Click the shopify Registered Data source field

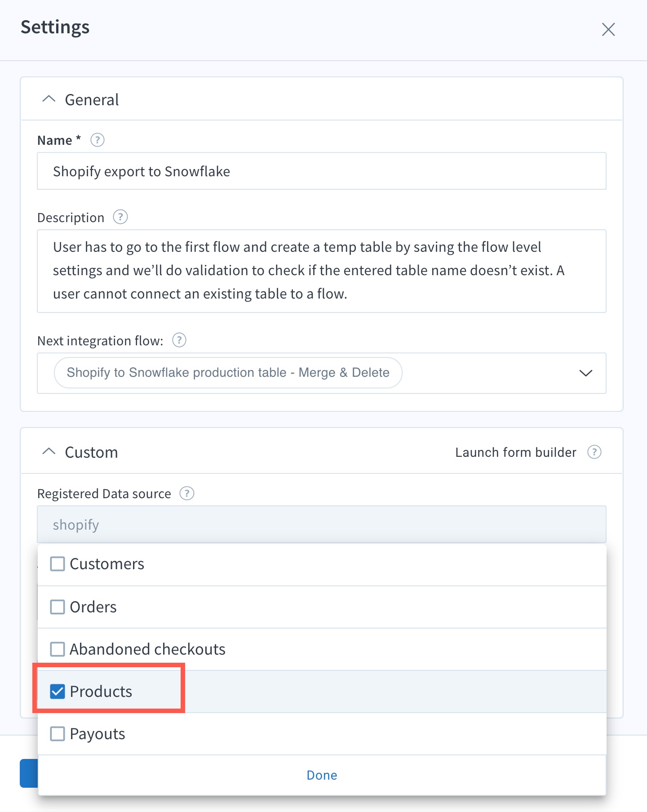[x=322, y=524]
